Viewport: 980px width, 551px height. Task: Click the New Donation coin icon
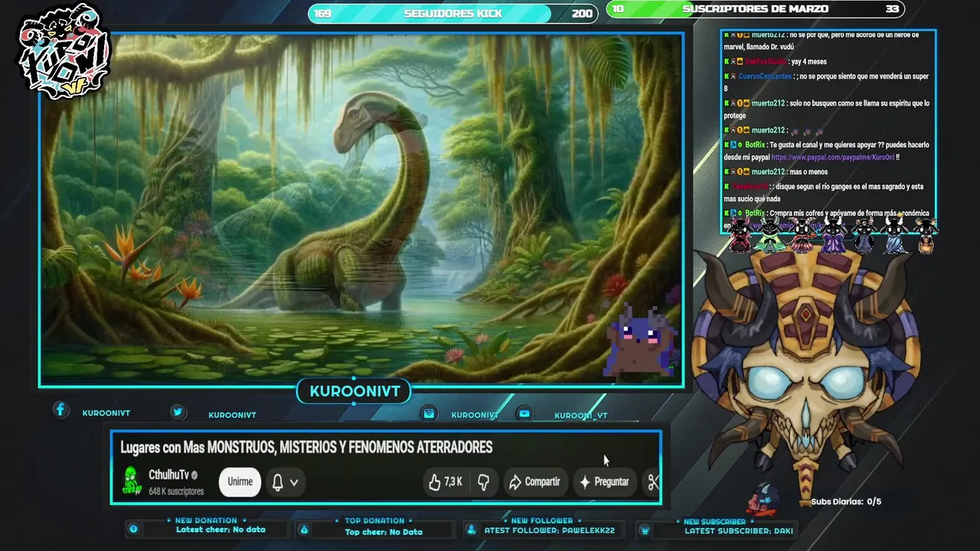click(133, 529)
